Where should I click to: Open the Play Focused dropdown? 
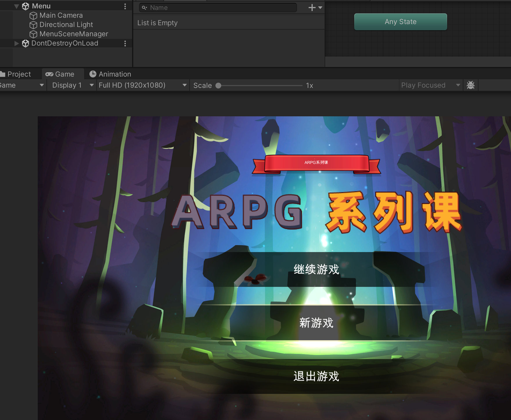coord(431,85)
